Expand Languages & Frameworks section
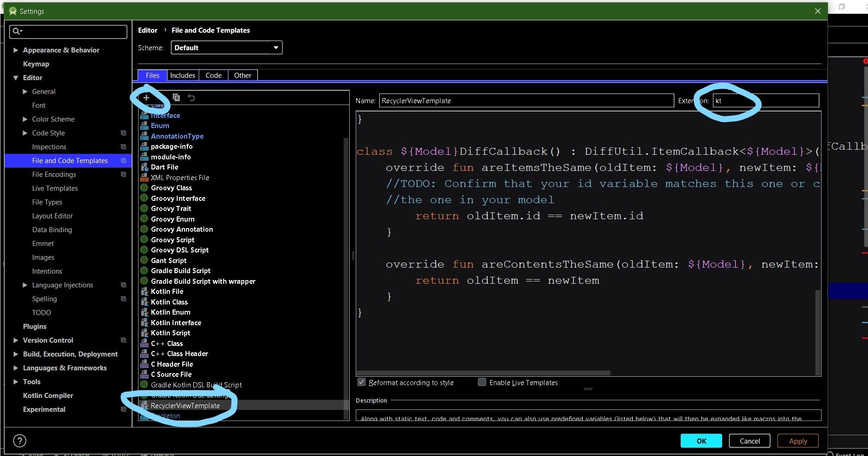Screen dimensions: 868x456 click(x=16, y=368)
